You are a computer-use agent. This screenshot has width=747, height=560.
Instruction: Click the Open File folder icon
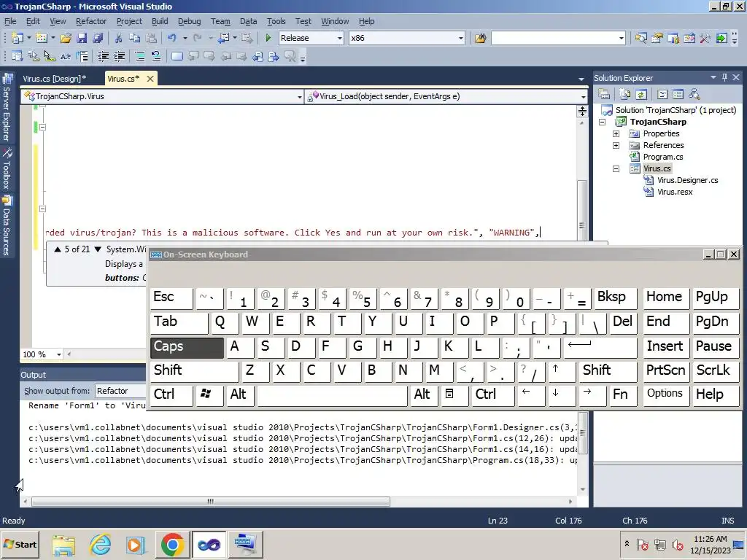[66, 38]
